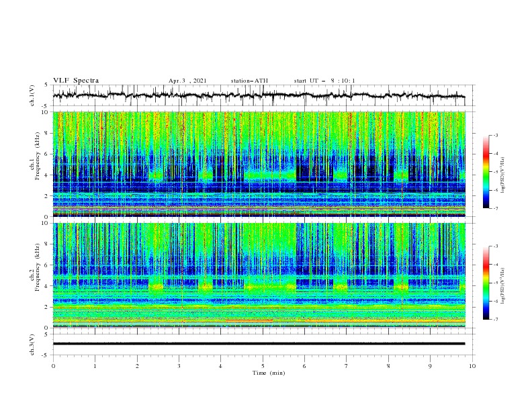Click the "ch.3(V)" axis label

tap(32, 345)
